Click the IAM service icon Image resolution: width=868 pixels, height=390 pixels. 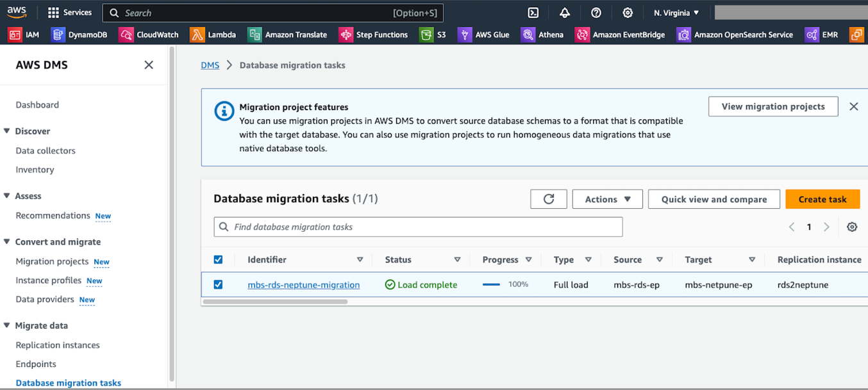[15, 35]
